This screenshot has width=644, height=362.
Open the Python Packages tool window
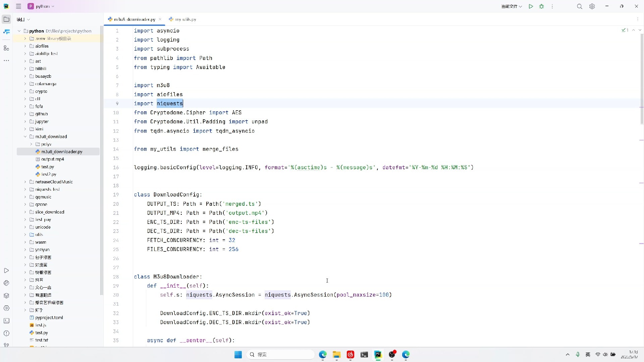tap(6, 296)
